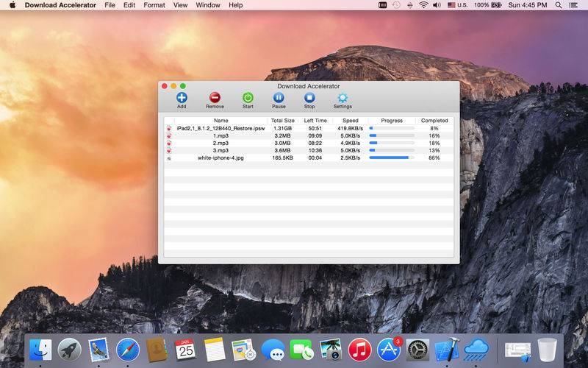Image resolution: width=588 pixels, height=368 pixels.
Task: Open the Format menu
Action: (x=154, y=5)
